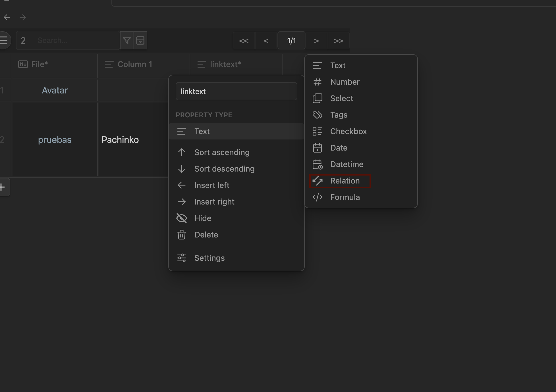Click the back navigation arrow
The image size is (556, 392).
(x=7, y=17)
